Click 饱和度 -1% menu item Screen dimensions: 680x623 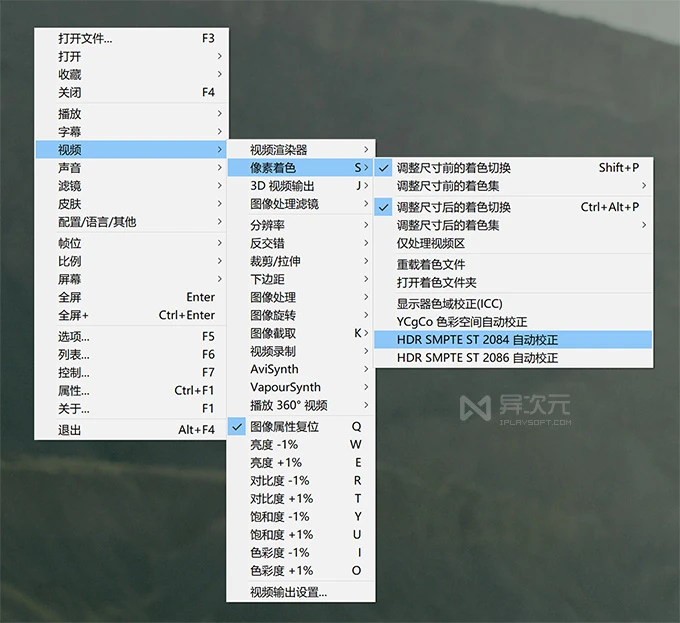pos(301,516)
